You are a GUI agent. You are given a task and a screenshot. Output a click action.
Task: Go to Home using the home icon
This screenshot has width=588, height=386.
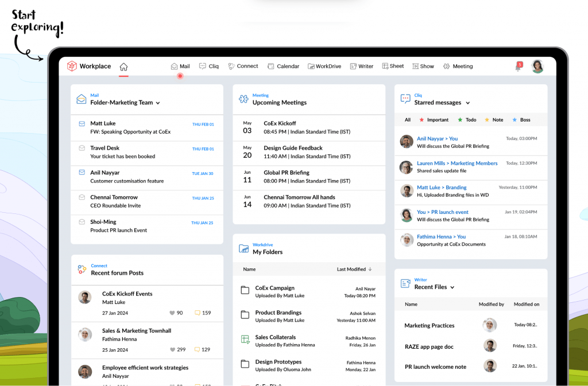coord(123,65)
